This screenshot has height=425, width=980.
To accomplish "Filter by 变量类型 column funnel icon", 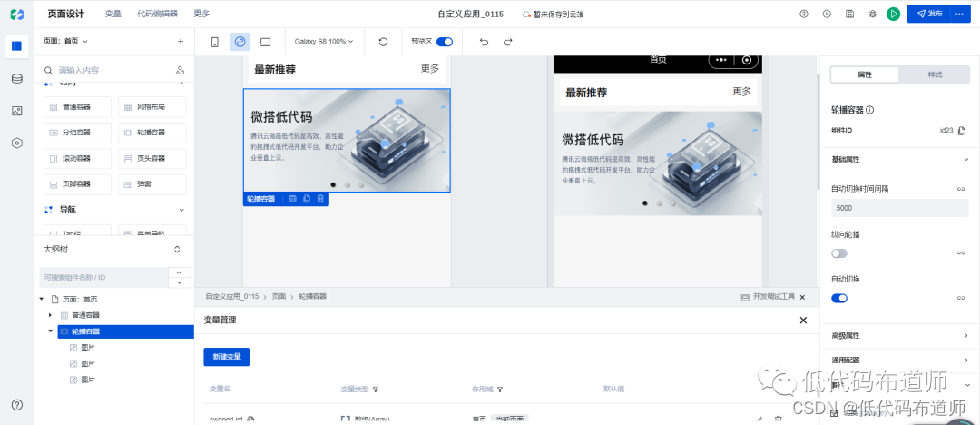I will 376,390.
